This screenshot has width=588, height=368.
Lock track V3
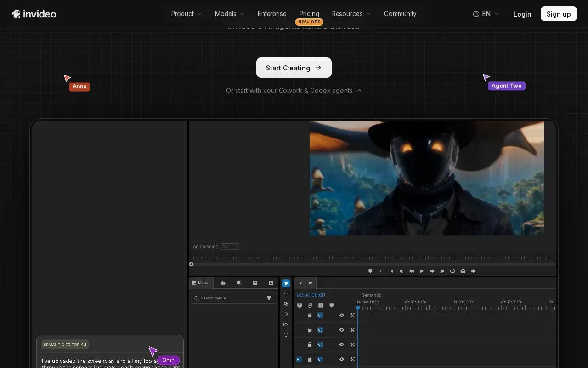[x=310, y=330]
